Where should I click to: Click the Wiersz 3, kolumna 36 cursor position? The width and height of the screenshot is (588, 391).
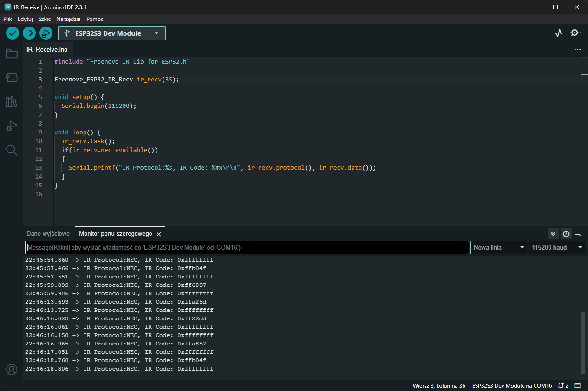[439, 385]
